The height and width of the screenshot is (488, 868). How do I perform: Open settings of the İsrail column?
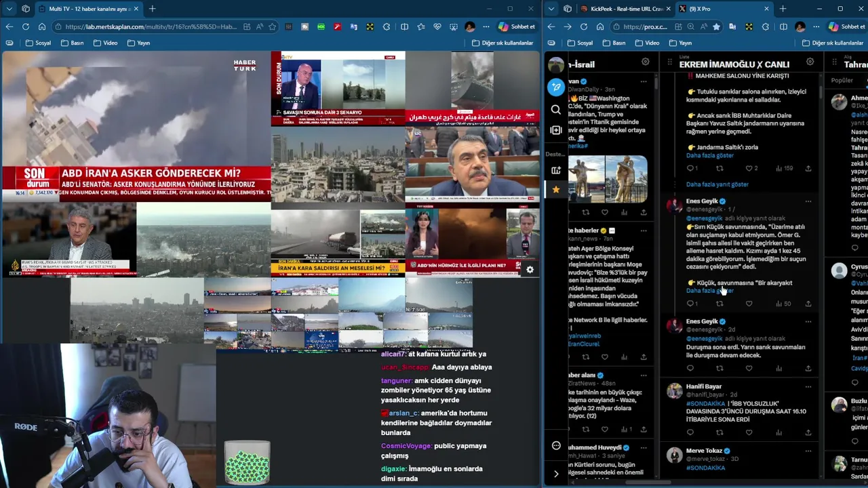[646, 62]
